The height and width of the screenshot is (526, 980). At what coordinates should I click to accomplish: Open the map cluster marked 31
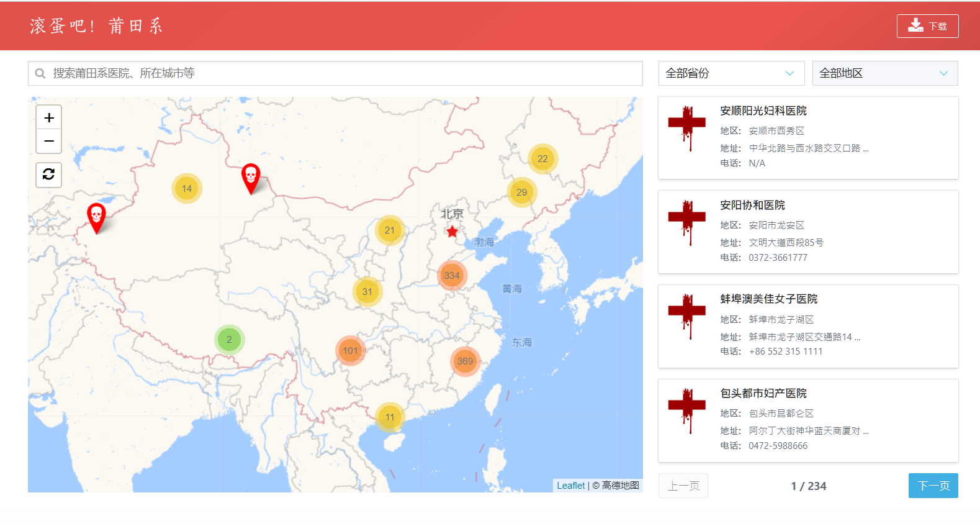367,292
